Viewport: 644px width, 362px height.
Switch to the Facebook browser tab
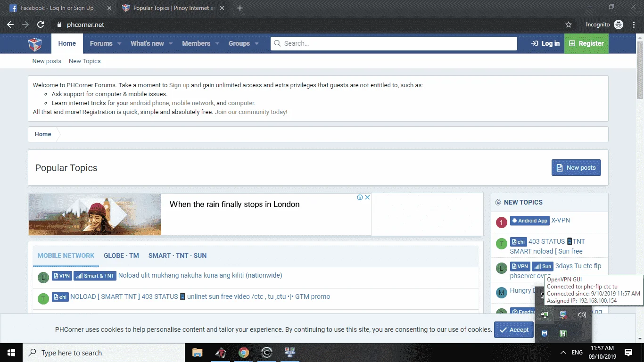point(58,8)
